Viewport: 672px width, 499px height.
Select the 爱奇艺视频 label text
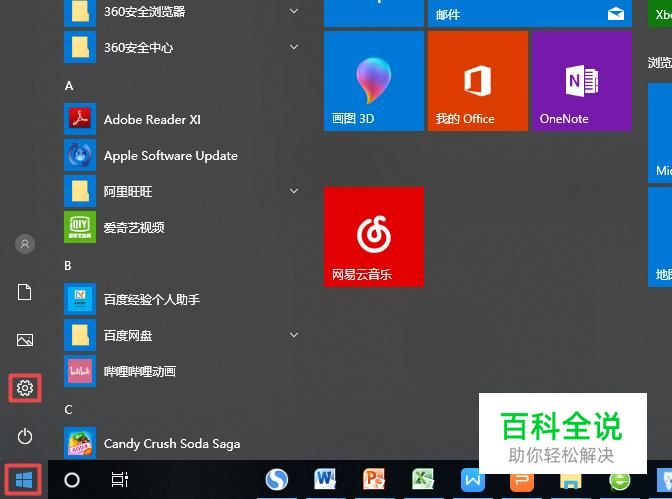click(134, 227)
